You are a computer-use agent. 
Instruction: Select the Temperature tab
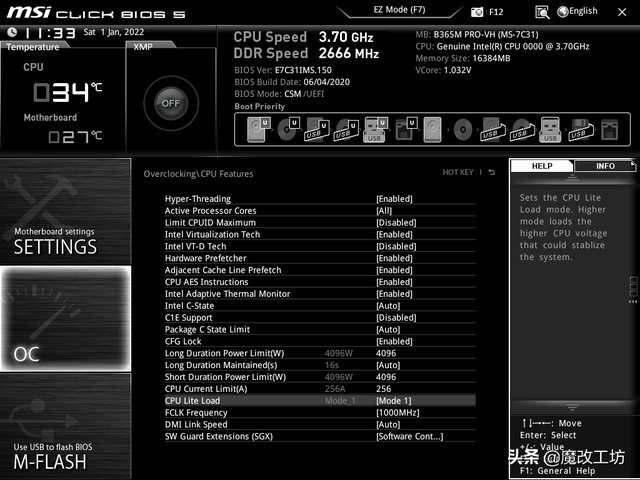pos(33,47)
